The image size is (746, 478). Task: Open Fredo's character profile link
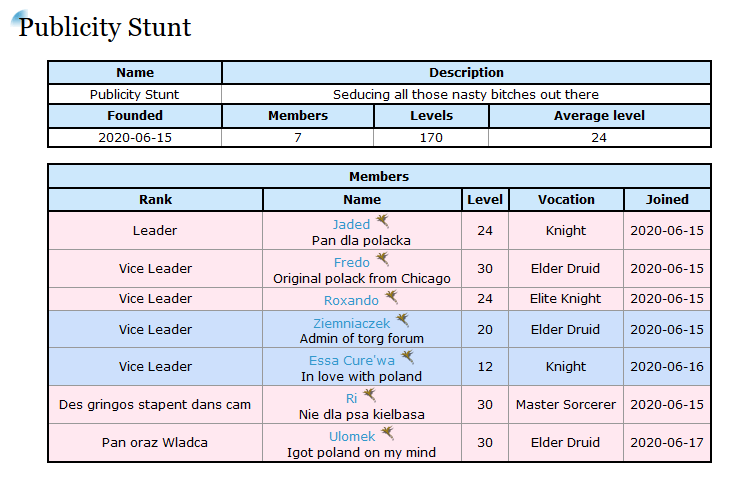pos(351,262)
